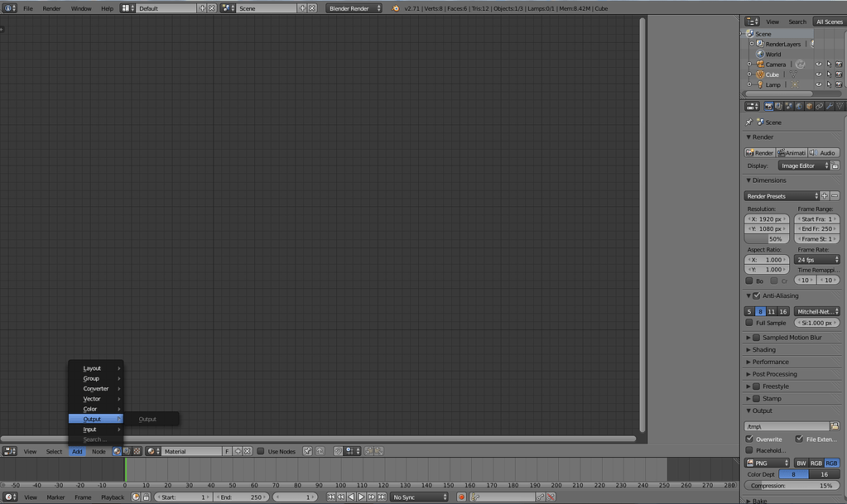847x504 pixels.
Task: Open the Render Presets dropdown
Action: [x=782, y=196]
